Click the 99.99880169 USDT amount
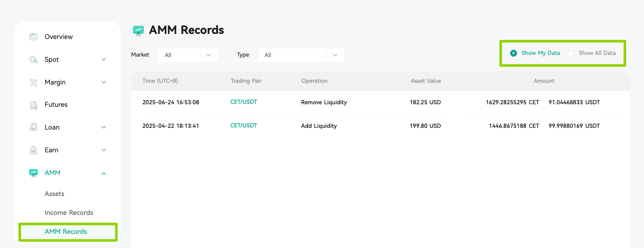Screen dimensions: 644x248 (x=574, y=126)
